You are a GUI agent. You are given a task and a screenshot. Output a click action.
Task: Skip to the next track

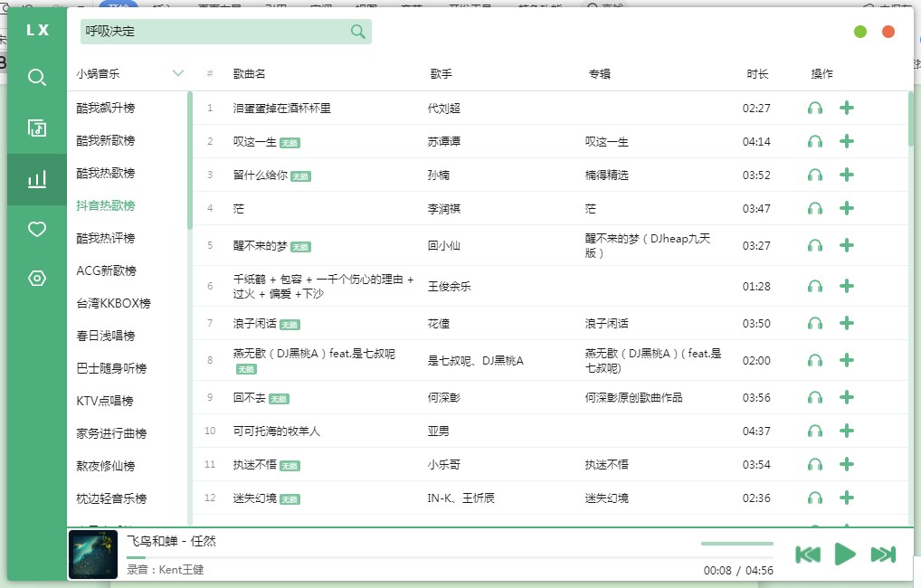pos(883,555)
